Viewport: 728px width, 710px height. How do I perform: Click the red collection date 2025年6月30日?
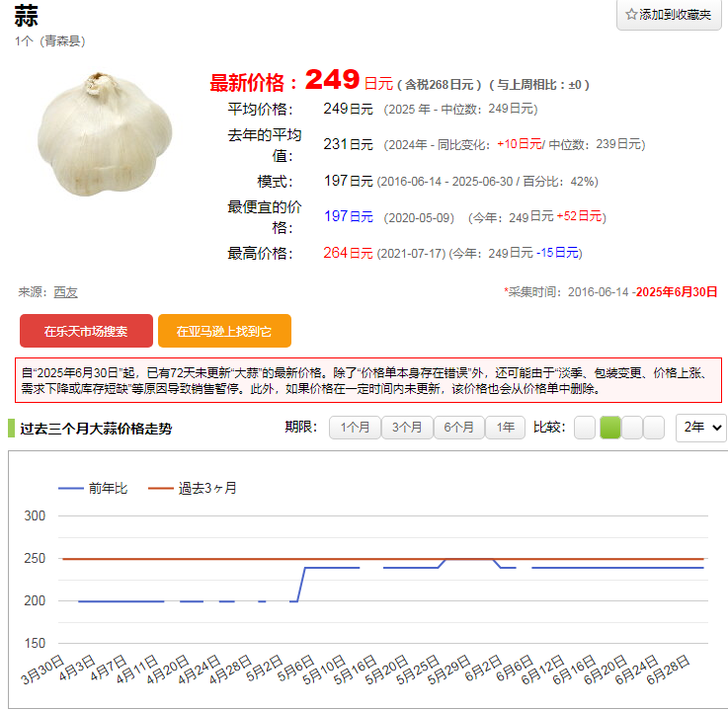pos(677,292)
